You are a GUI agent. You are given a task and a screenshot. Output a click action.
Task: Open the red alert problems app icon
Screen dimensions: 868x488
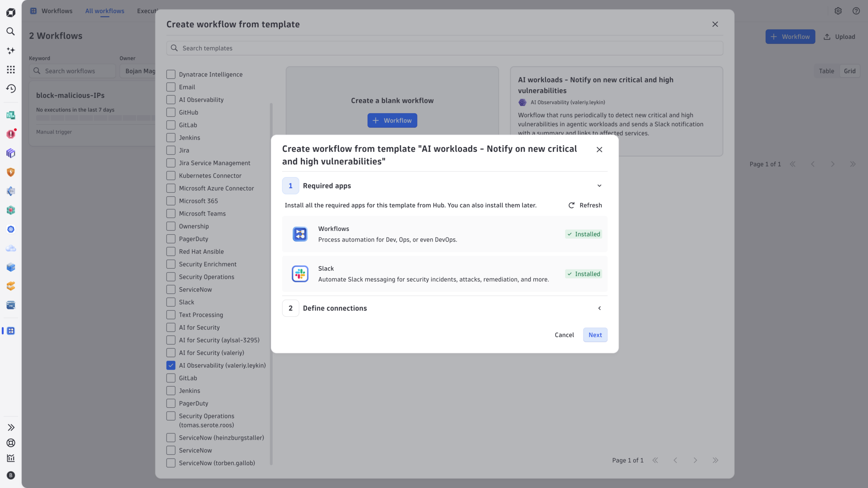pos(11,134)
